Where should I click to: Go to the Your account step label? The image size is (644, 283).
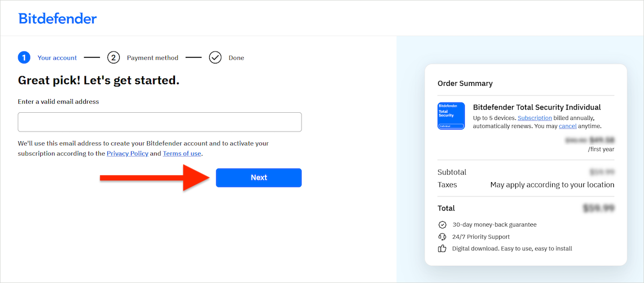57,57
